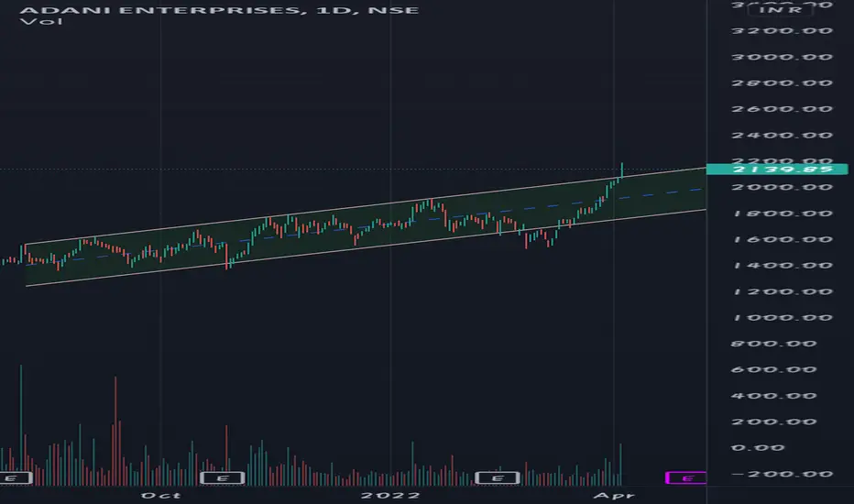Click the 0.00 price axis label
This screenshot has height=504, width=854.
tap(757, 448)
